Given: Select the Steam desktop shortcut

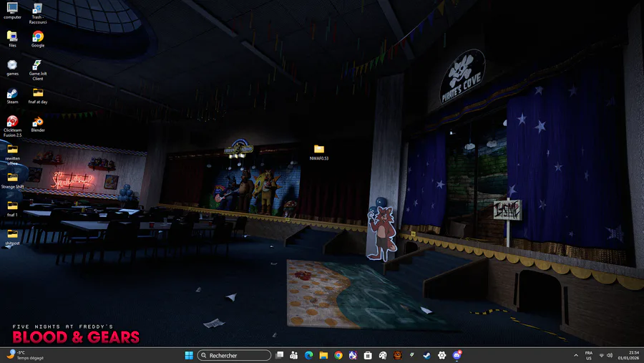Looking at the screenshot, I should 12,96.
